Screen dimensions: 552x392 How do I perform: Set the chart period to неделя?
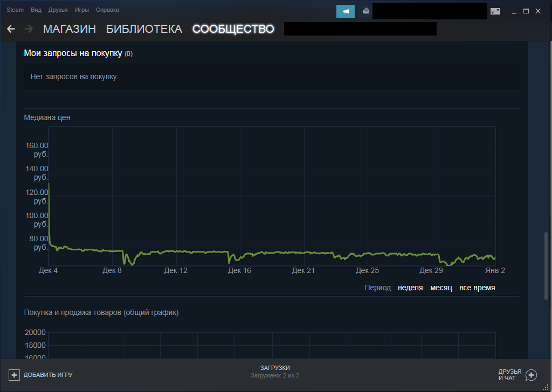click(x=410, y=288)
